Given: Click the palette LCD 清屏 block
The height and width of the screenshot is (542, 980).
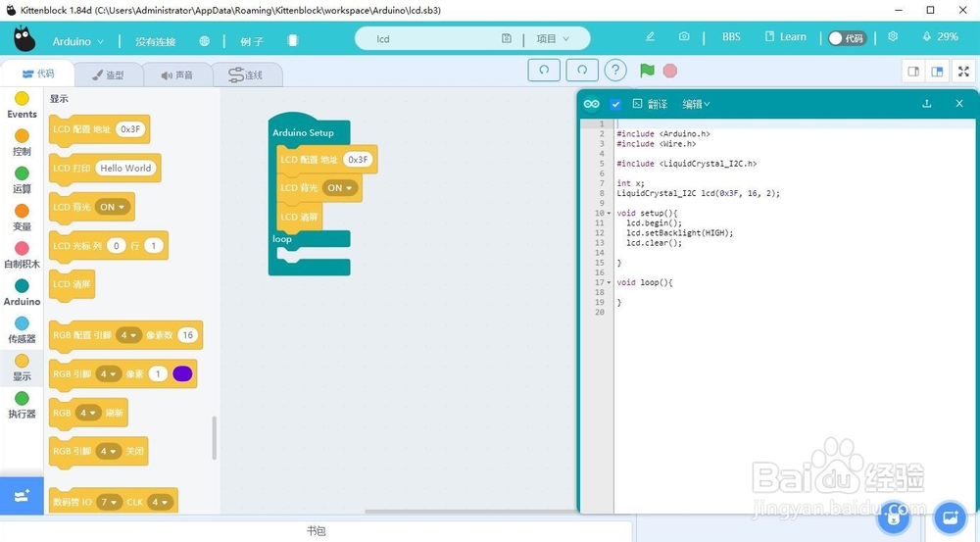Looking at the screenshot, I should (x=72, y=284).
